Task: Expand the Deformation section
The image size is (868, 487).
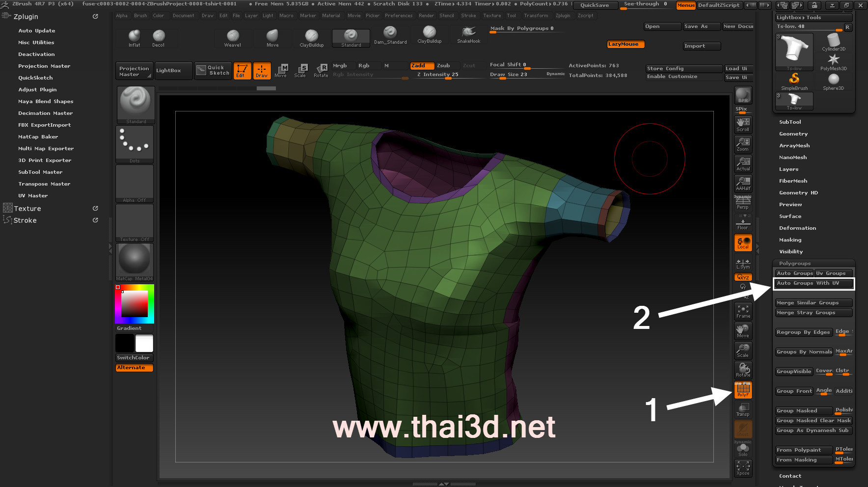Action: point(797,228)
